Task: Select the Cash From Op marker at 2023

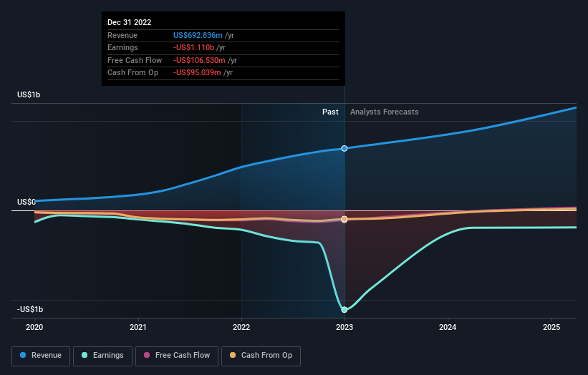Action: pyautogui.click(x=344, y=219)
